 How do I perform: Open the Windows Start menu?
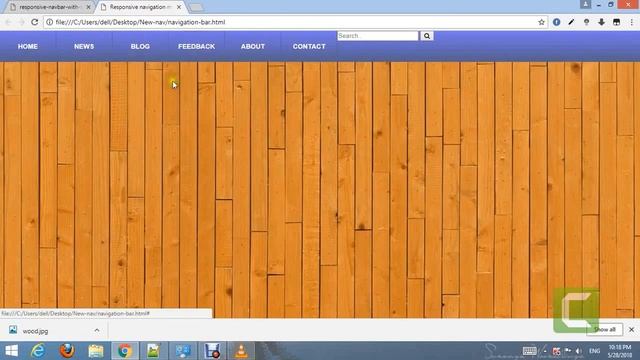(x=11, y=351)
